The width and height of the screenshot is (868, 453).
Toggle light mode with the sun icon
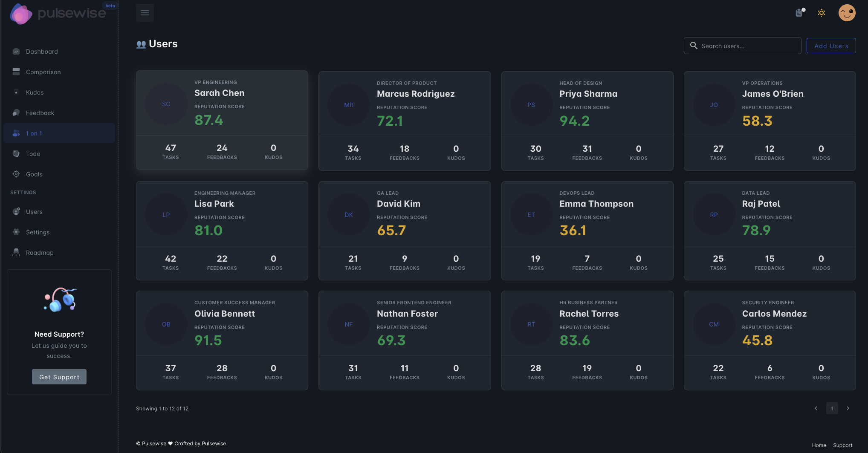(821, 13)
